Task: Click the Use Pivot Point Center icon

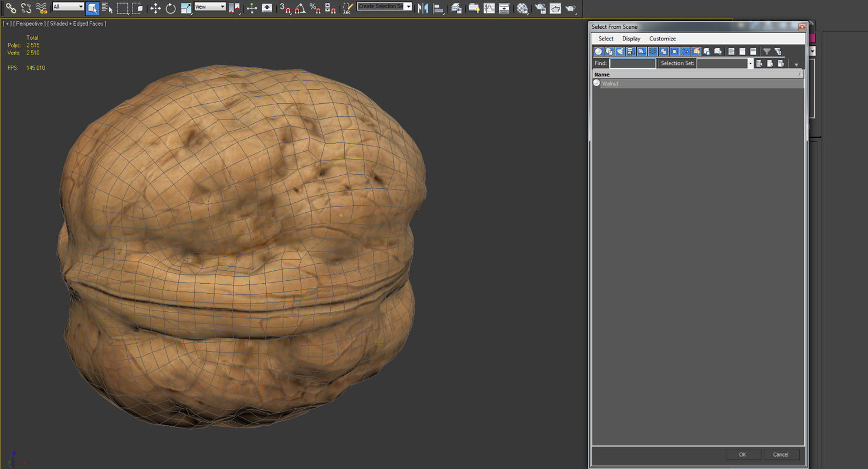Action: [235, 8]
